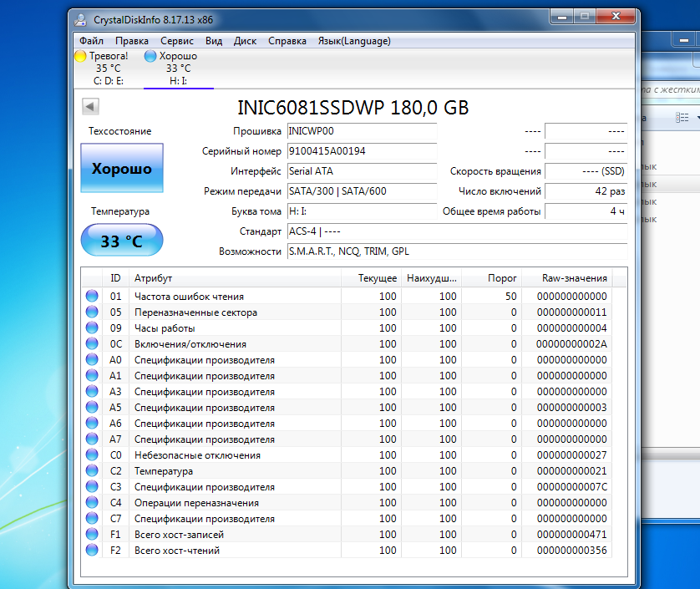Open the Файл menu
Screen dimensions: 700x589
click(92, 41)
